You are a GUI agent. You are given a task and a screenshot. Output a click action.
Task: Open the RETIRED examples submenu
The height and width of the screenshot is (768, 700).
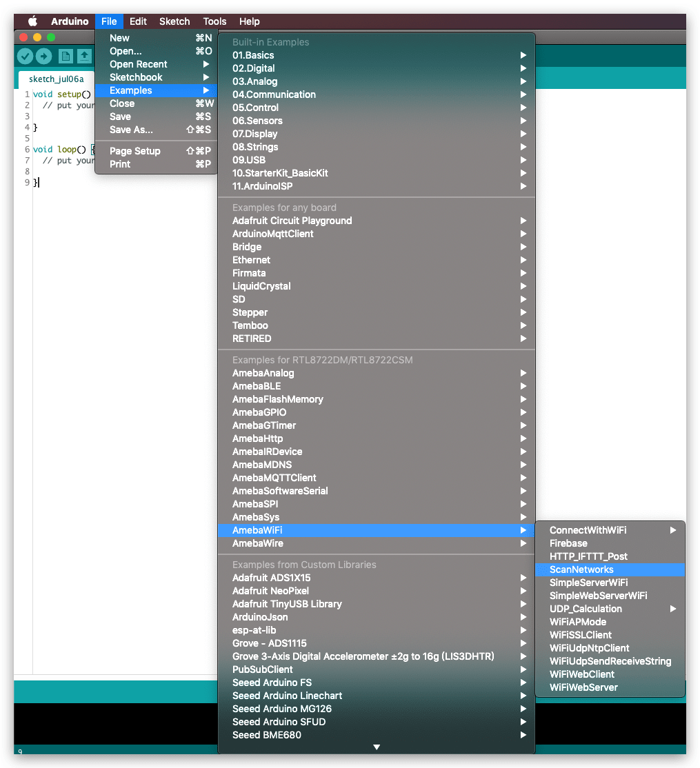(x=377, y=338)
